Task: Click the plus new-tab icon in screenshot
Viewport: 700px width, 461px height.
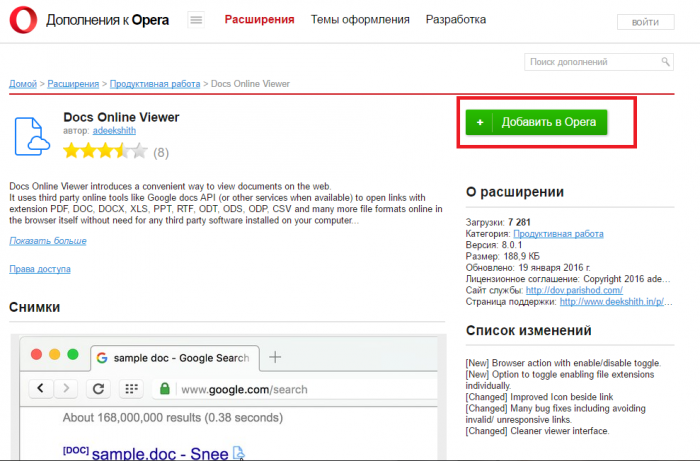Action: 276,357
